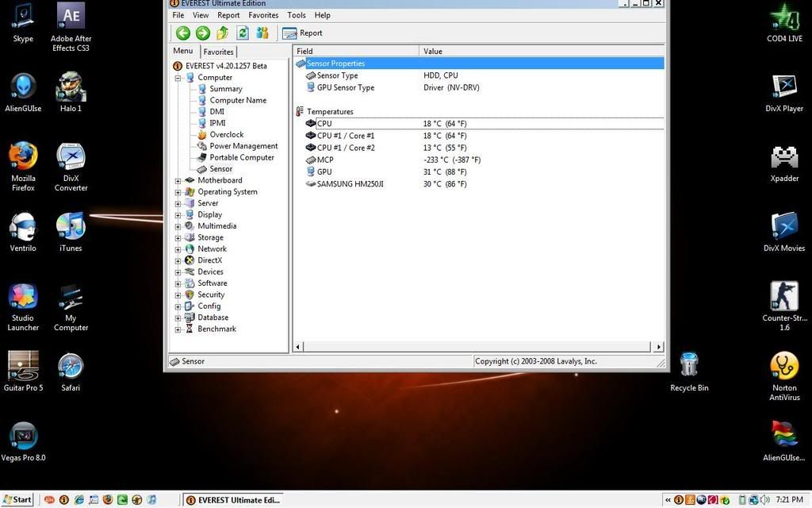Open the Report menu
The width and height of the screenshot is (812, 508).
click(x=228, y=15)
